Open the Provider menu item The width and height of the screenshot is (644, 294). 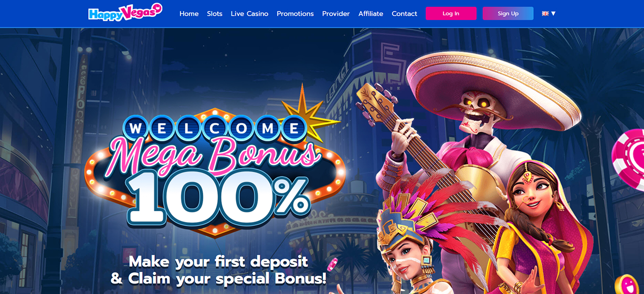click(x=336, y=14)
